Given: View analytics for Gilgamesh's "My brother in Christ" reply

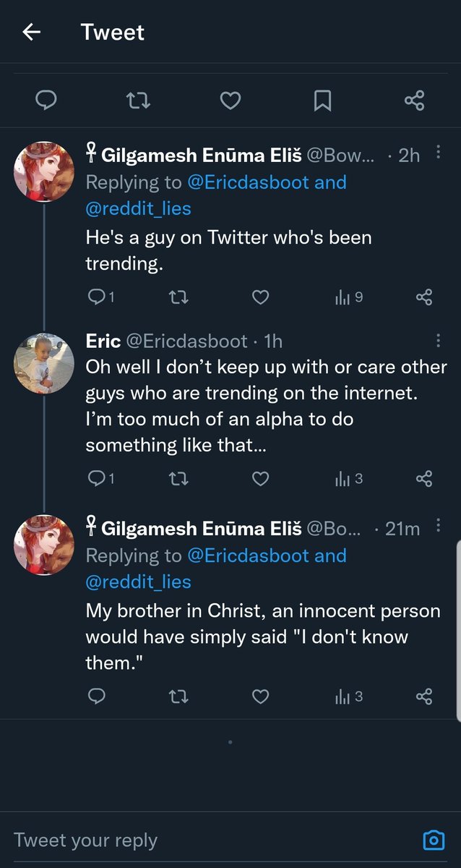Looking at the screenshot, I should point(348,696).
